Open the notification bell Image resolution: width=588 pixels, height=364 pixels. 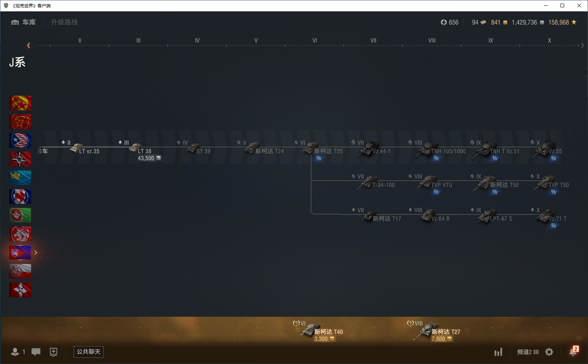click(573, 352)
